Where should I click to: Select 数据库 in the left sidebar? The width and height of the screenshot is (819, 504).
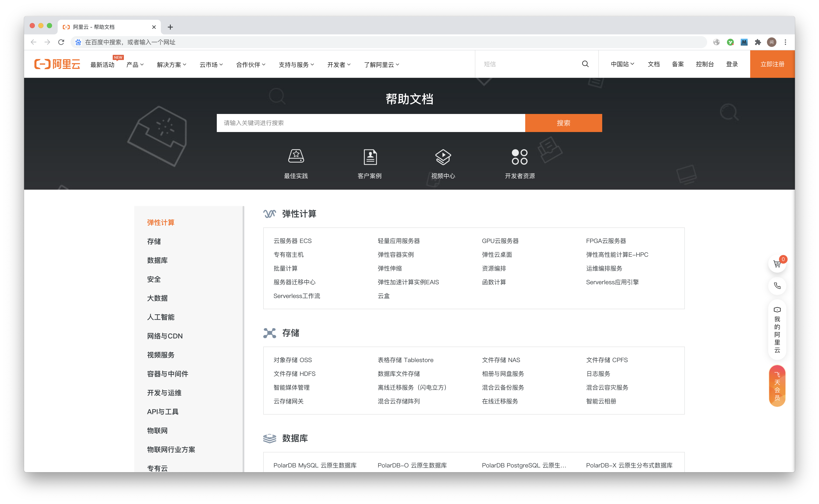157,260
